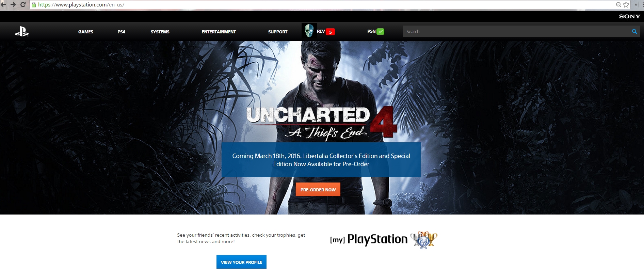644x269 pixels.
Task: Click the REV username label
Action: pyautogui.click(x=321, y=31)
